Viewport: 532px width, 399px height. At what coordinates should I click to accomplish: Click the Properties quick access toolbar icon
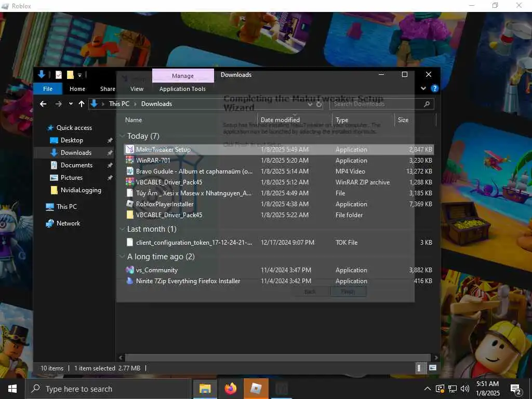59,75
